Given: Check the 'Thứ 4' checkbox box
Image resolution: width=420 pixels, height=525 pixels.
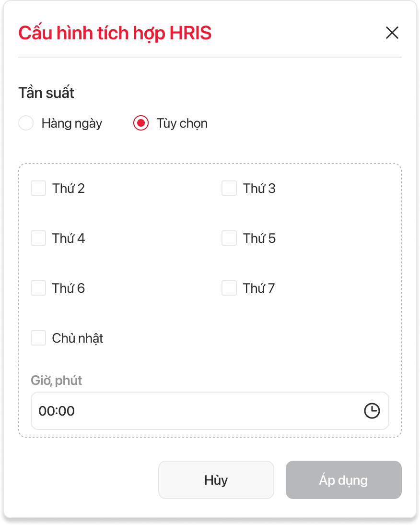Looking at the screenshot, I should pos(38,238).
